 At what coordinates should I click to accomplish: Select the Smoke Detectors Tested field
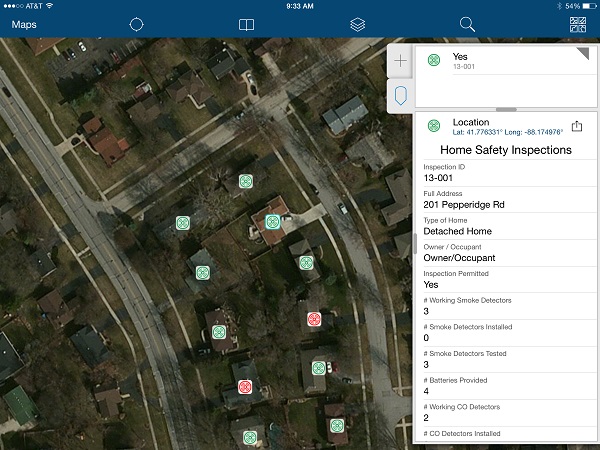click(509, 360)
